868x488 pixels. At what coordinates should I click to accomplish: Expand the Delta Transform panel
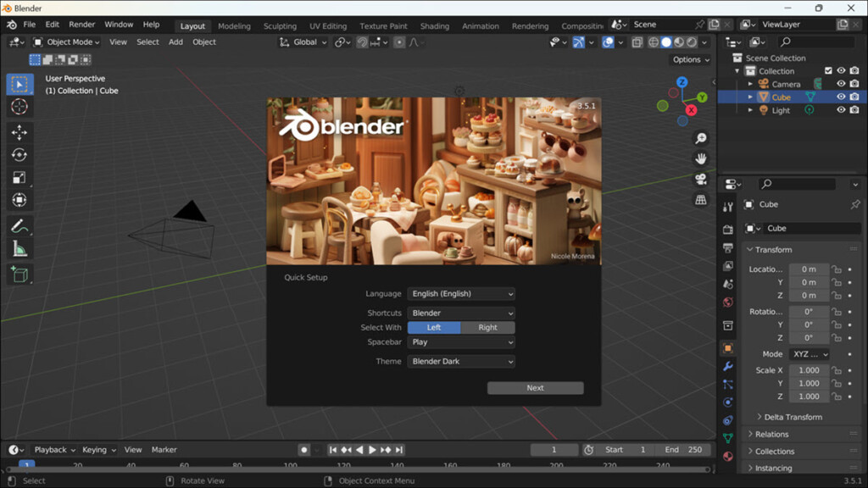793,417
